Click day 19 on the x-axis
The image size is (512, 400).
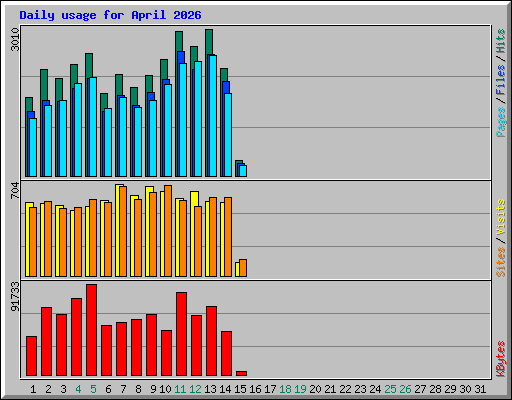(x=300, y=389)
